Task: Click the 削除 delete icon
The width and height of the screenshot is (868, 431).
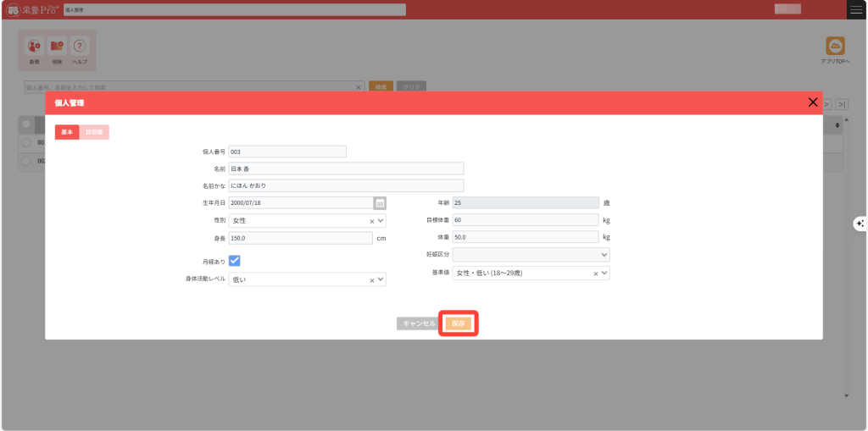Action: coord(57,47)
